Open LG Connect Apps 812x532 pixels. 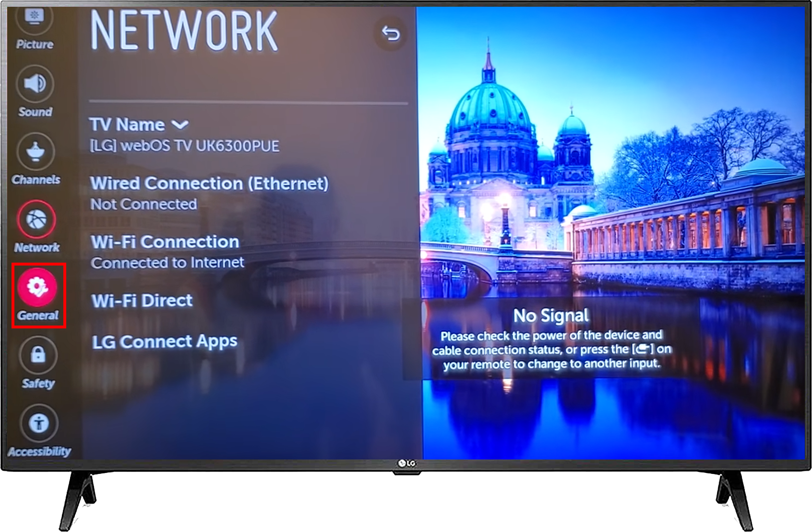tap(165, 342)
